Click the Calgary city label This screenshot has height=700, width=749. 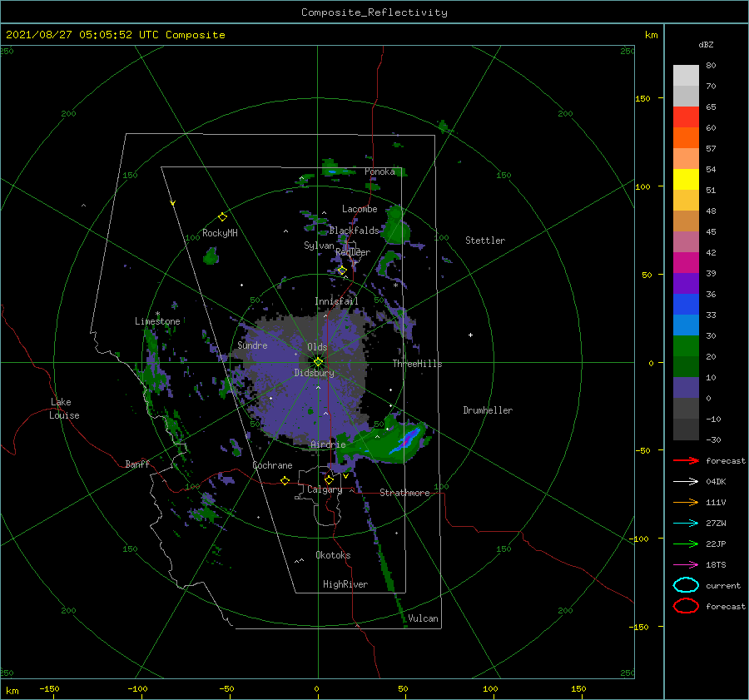(325, 489)
